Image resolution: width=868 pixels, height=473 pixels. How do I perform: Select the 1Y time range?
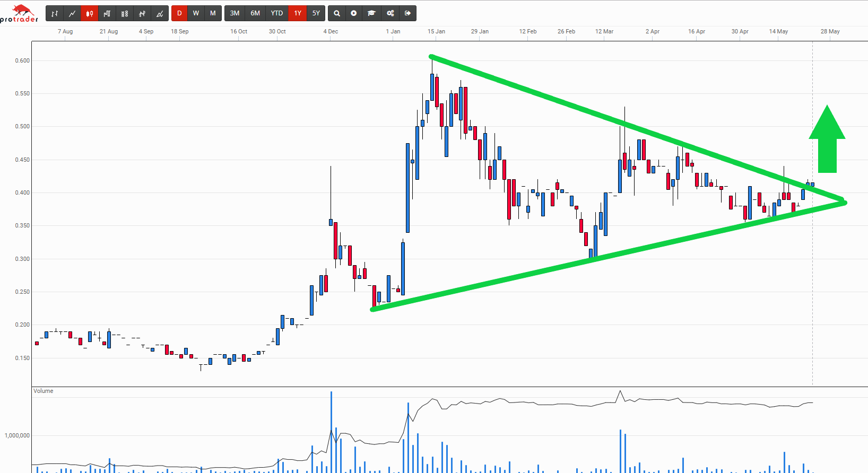pos(298,13)
